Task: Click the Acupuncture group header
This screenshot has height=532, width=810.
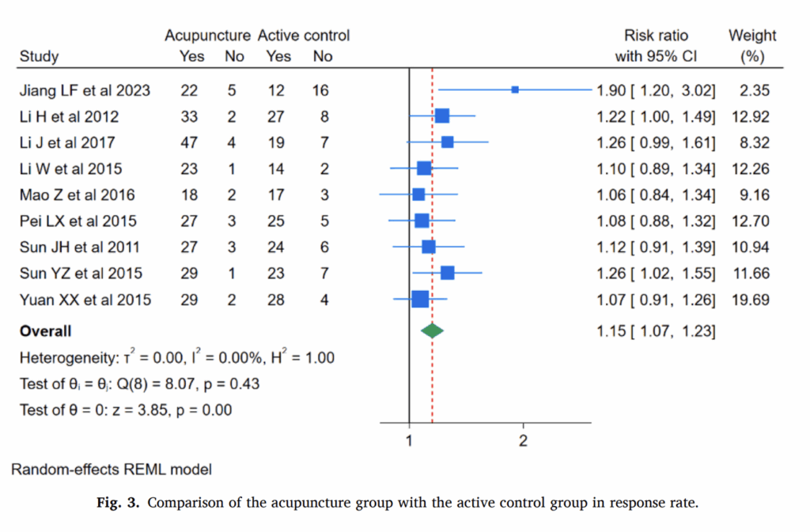Action: tap(207, 36)
